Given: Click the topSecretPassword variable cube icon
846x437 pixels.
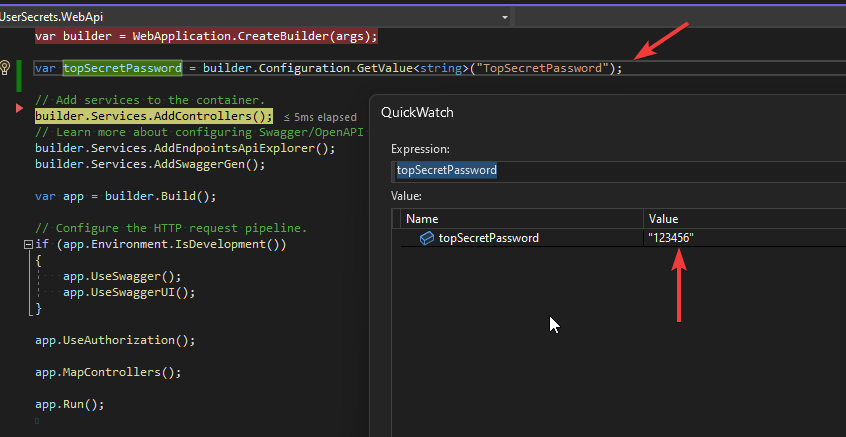Looking at the screenshot, I should pos(427,238).
